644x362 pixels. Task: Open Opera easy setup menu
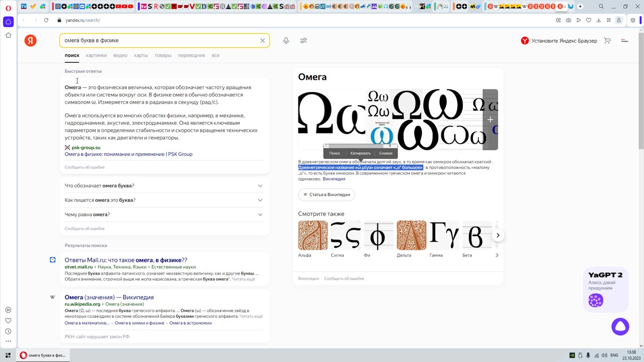coord(609,20)
